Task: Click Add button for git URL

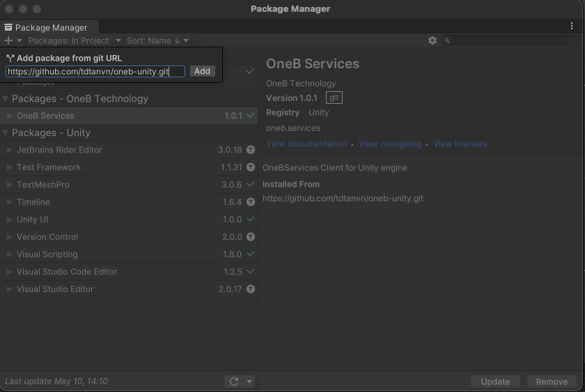Action: pos(202,71)
